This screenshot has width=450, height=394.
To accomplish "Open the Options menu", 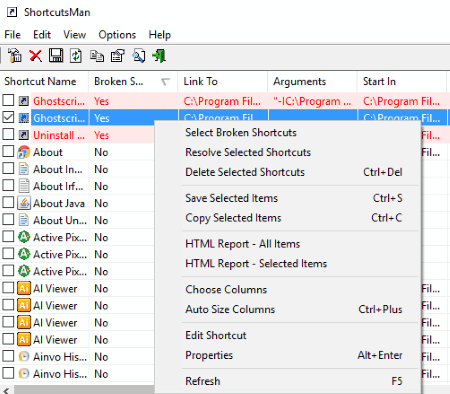I will pyautogui.click(x=117, y=35).
